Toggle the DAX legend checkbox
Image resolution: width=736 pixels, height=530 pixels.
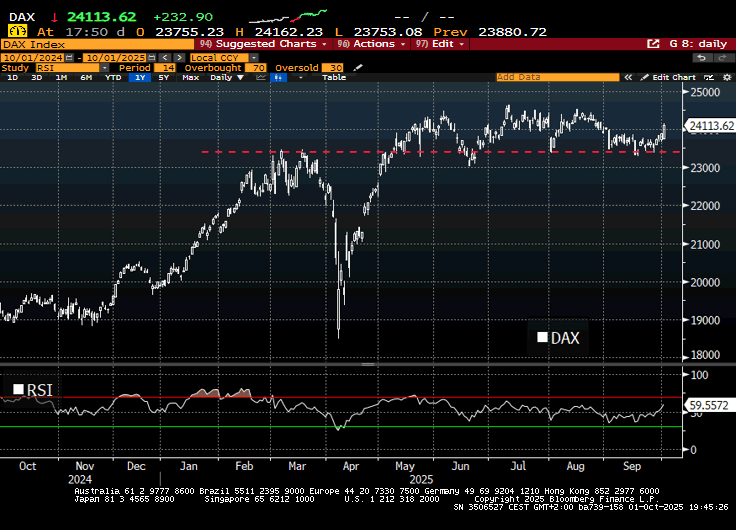click(543, 338)
